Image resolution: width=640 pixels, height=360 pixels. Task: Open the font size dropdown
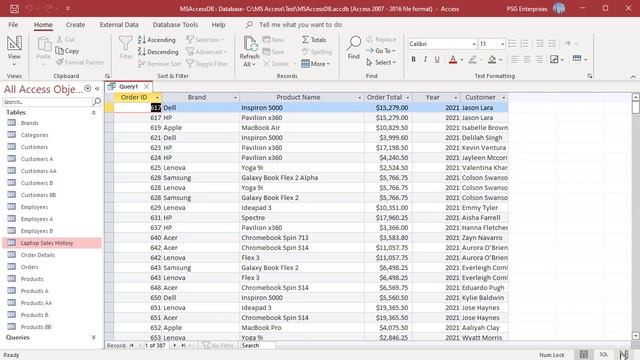click(502, 44)
